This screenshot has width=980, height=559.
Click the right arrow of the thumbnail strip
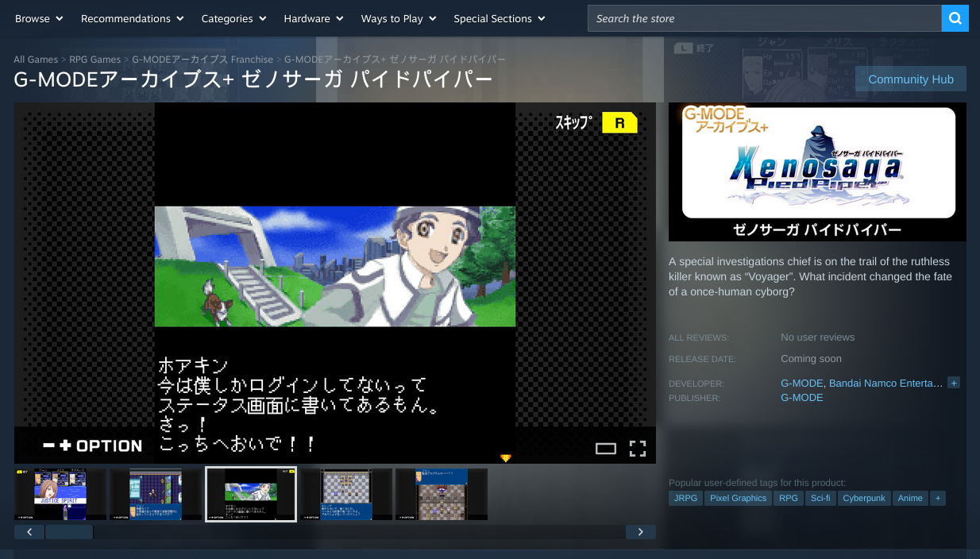pyautogui.click(x=640, y=532)
